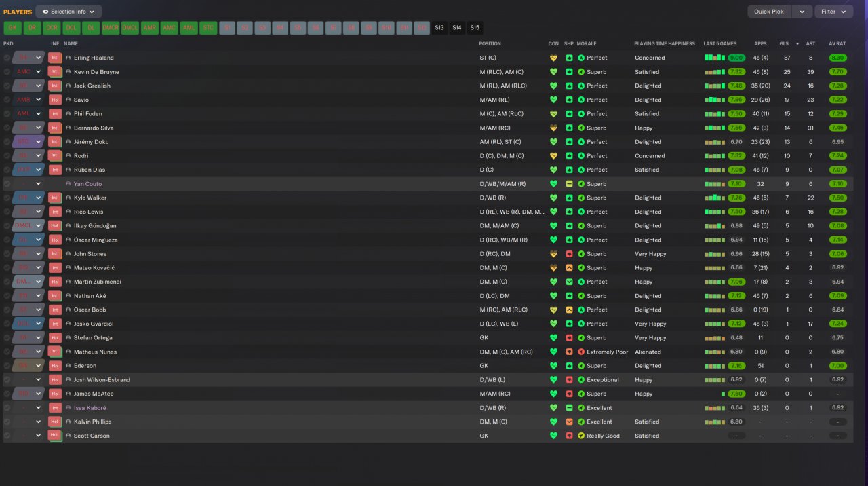
Task: Click James McAtee's last 5 games form bar
Action: tap(724, 394)
